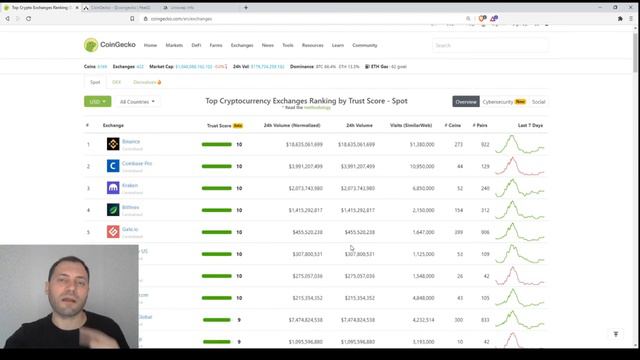Go back with the browser back arrow

pyautogui.click(x=7, y=18)
